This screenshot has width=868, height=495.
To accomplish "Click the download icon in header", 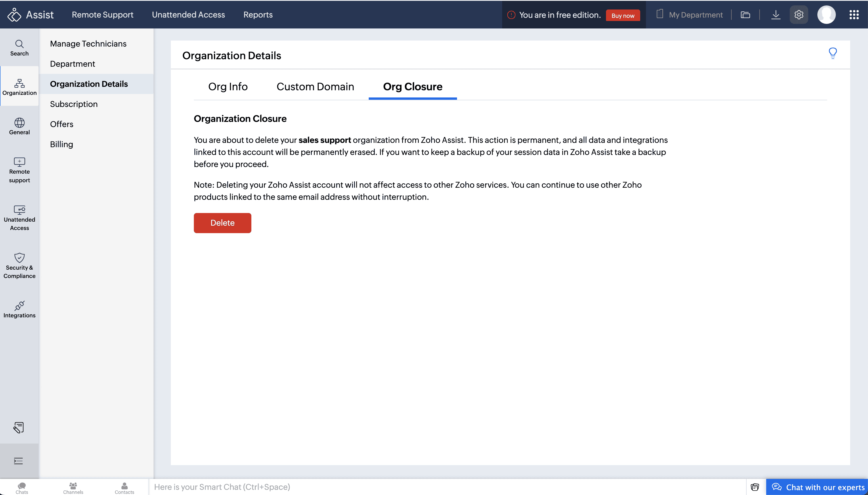I will [775, 15].
